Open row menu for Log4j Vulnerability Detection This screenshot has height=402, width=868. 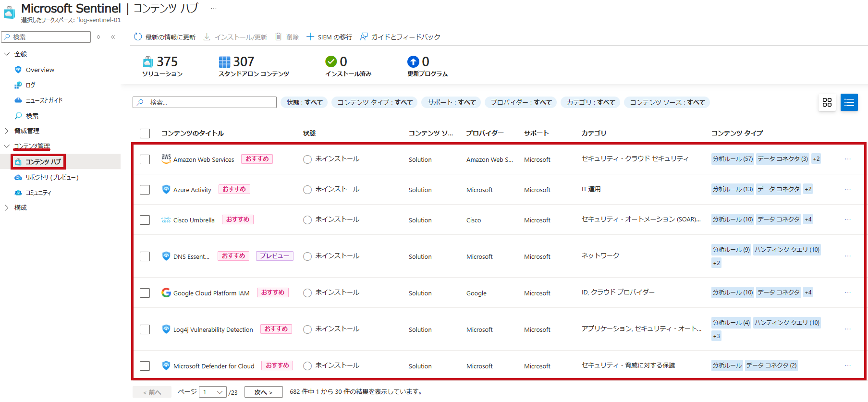(848, 329)
